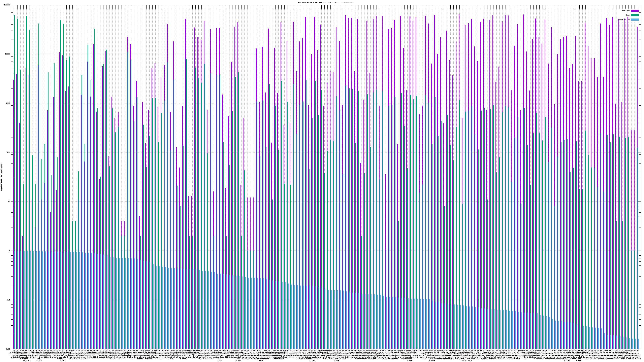Click the 0.01 y-axis tick label
644x362 pixels.
pos(8,349)
